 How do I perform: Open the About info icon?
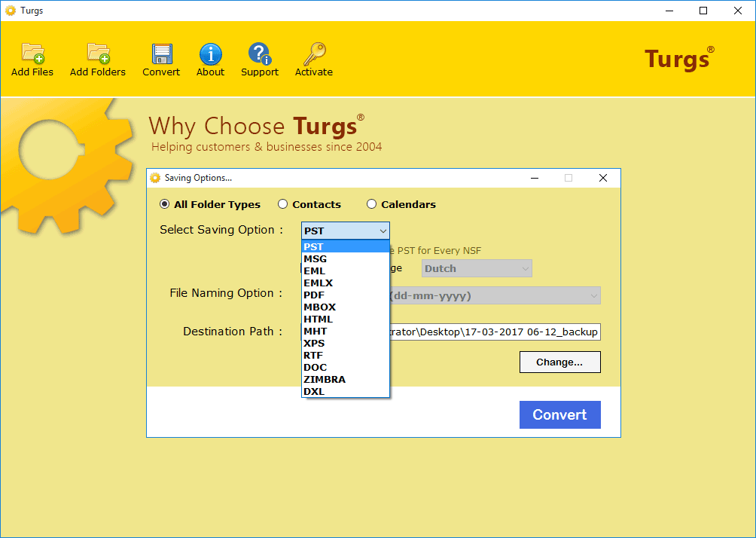point(211,53)
